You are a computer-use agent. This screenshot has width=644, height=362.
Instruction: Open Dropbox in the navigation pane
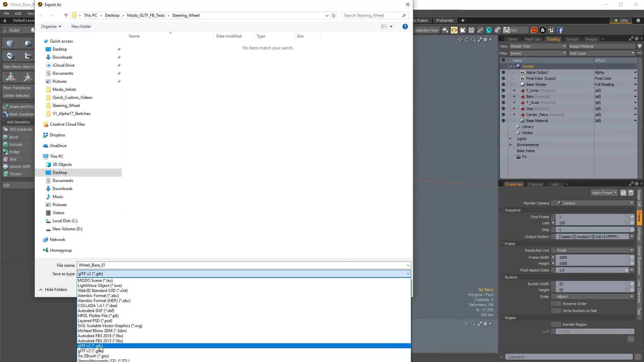tap(57, 135)
